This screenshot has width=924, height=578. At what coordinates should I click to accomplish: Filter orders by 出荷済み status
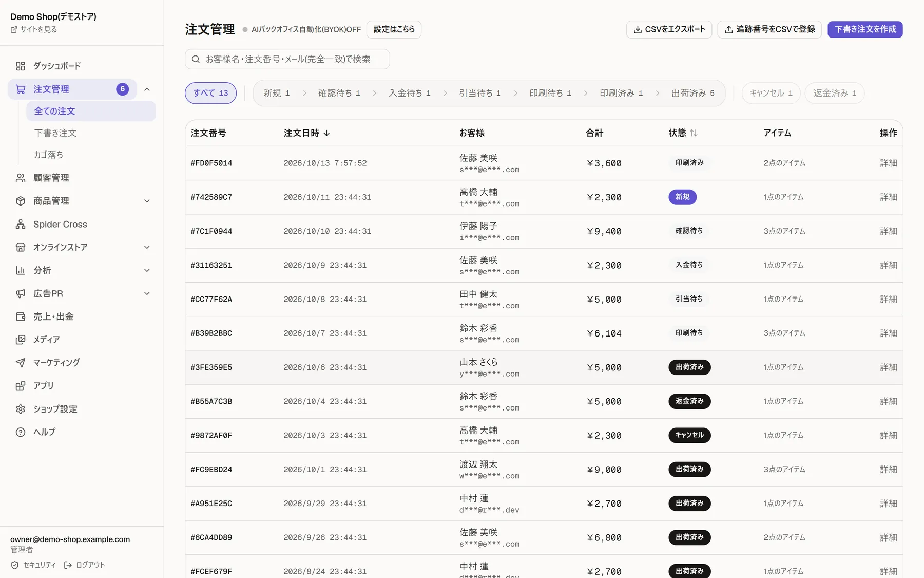point(692,93)
